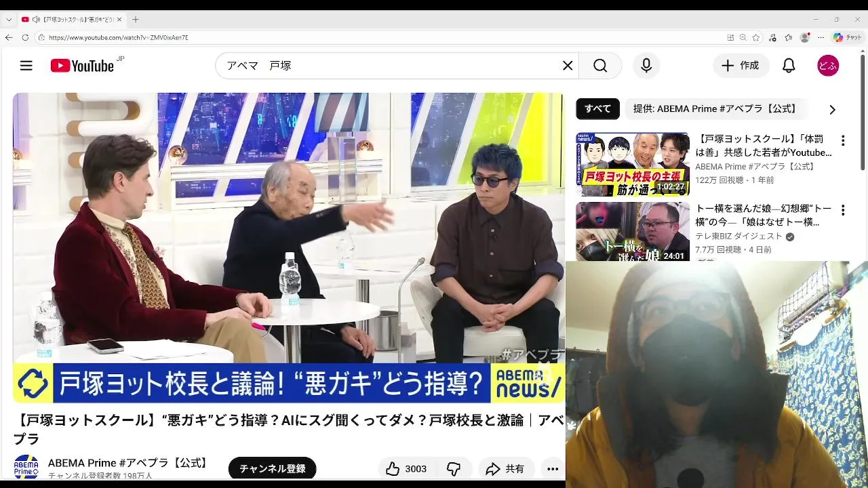868x488 pixels.
Task: Open the YouTube hamburger guide menu
Action: (x=26, y=66)
